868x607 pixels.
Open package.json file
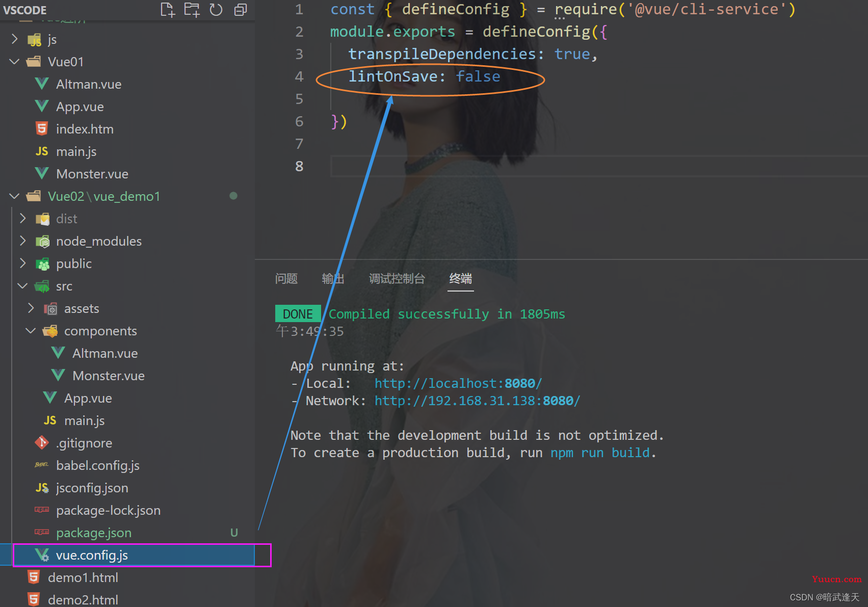(94, 533)
